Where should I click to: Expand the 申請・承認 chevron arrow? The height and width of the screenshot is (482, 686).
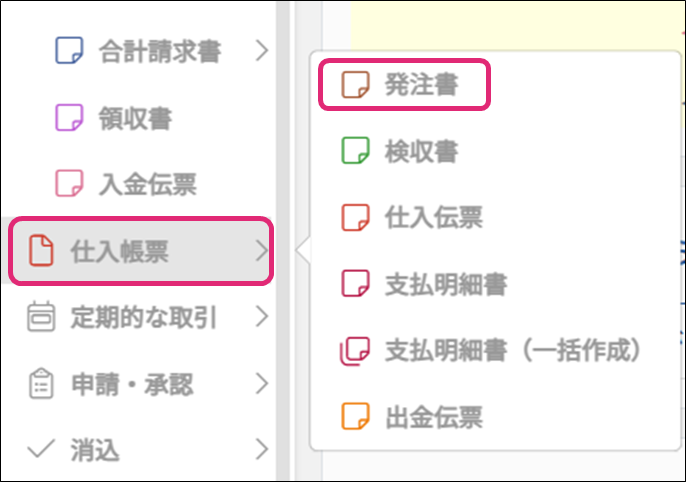[262, 384]
